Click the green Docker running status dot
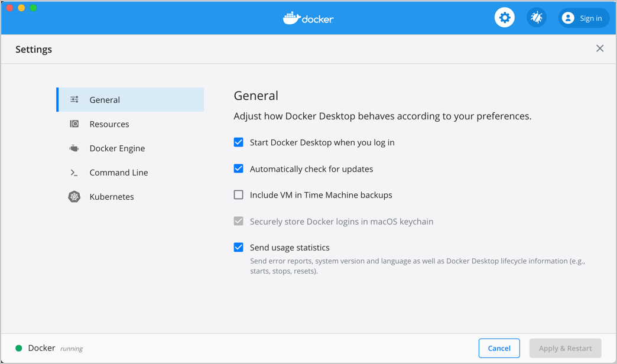Image resolution: width=617 pixels, height=364 pixels. tap(19, 348)
